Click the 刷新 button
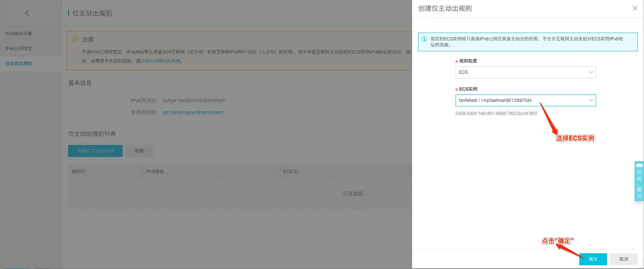Viewport: 644px width, 269px height. [139, 151]
